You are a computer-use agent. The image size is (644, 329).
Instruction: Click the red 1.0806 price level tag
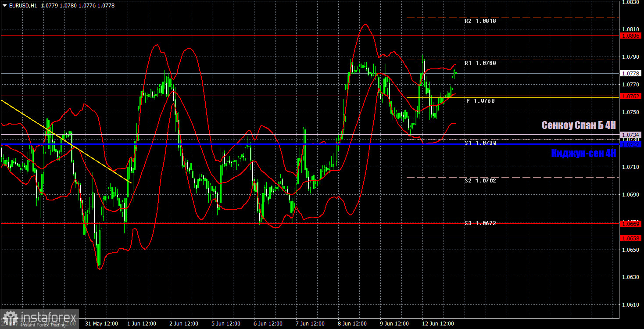(631, 35)
